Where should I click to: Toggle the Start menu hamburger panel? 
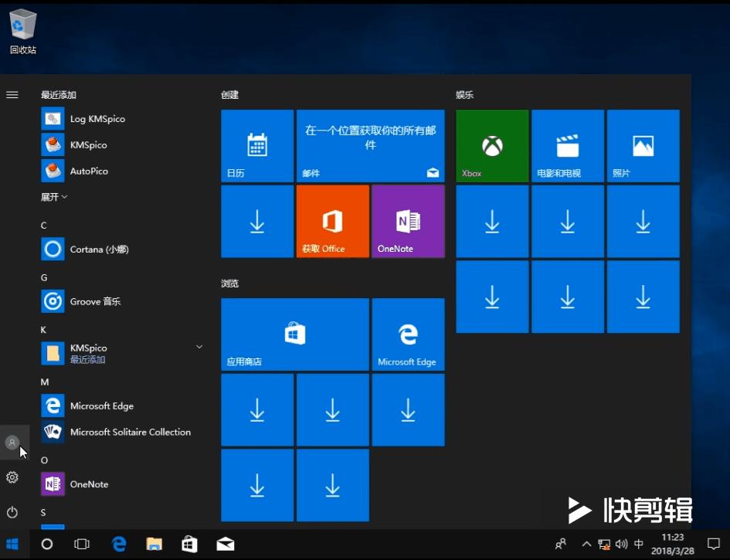coord(12,95)
